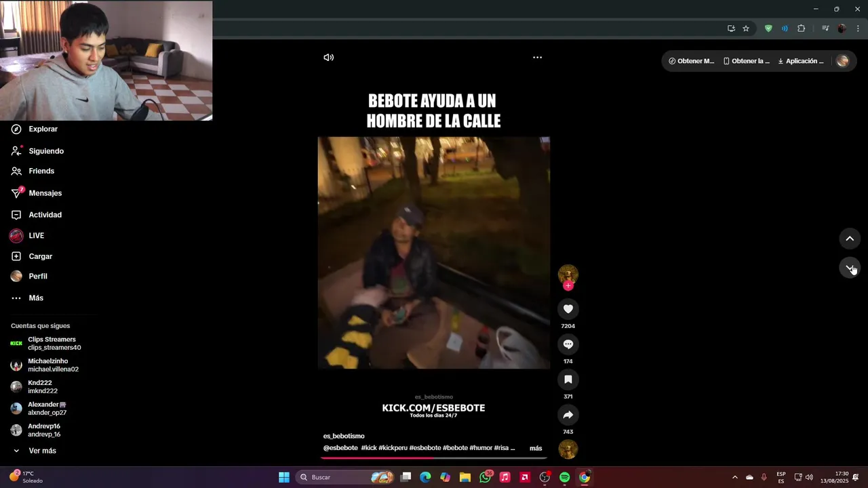
Task: Open the Chrome extensions puzzle icon
Action: click(802, 28)
